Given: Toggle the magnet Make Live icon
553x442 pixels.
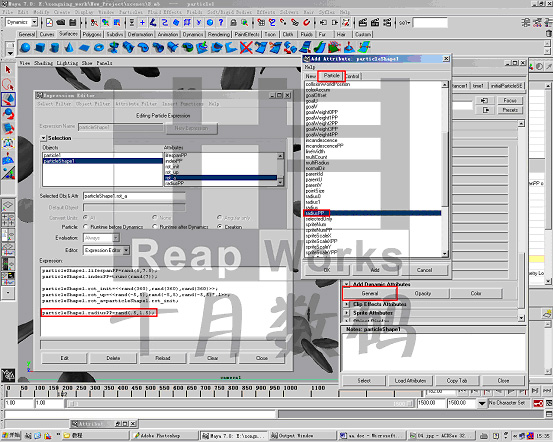Looking at the screenshot, I should point(307,23).
